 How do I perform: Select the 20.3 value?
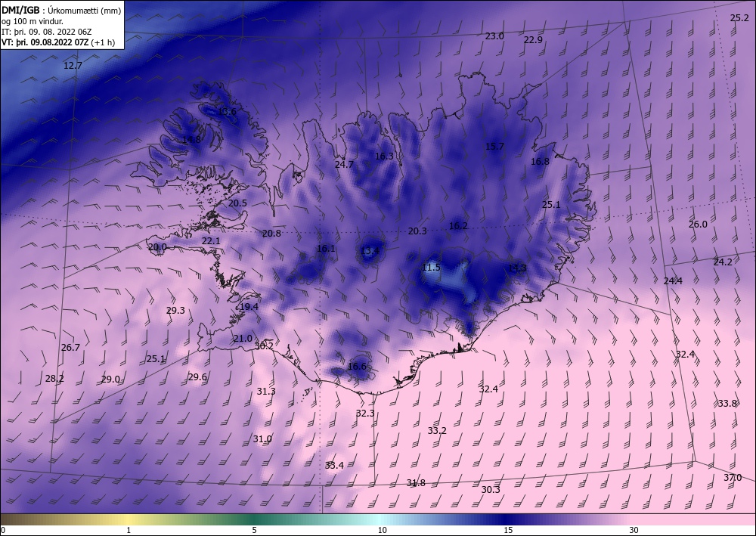[417, 231]
